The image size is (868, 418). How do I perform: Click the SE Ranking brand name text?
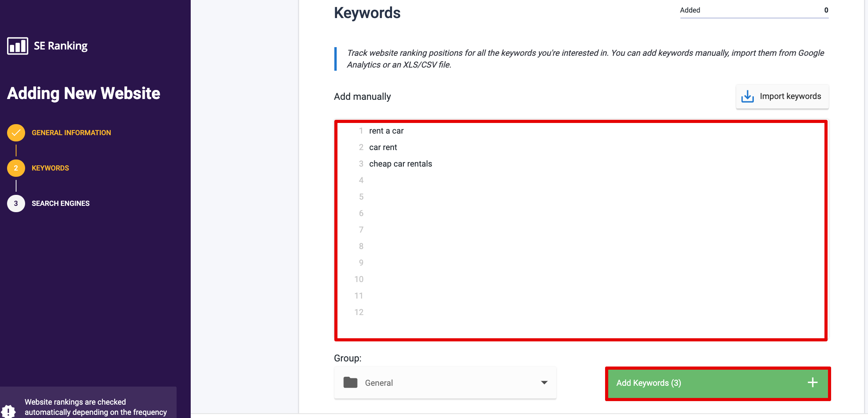coord(61,46)
